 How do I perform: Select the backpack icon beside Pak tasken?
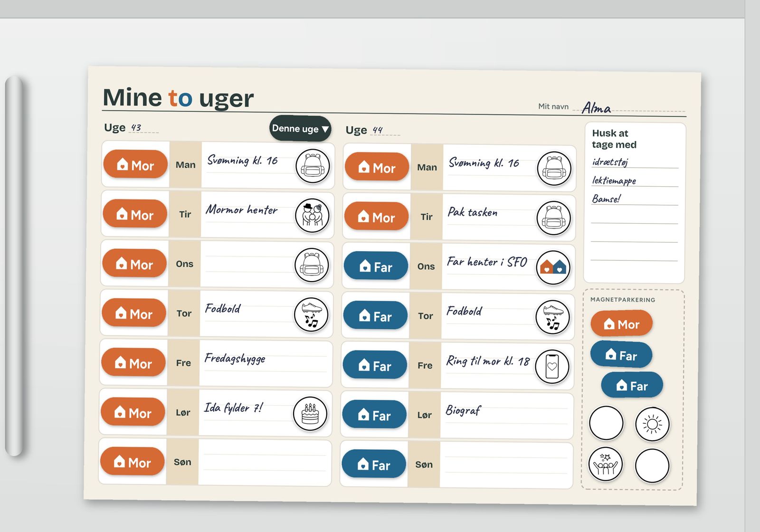point(553,218)
